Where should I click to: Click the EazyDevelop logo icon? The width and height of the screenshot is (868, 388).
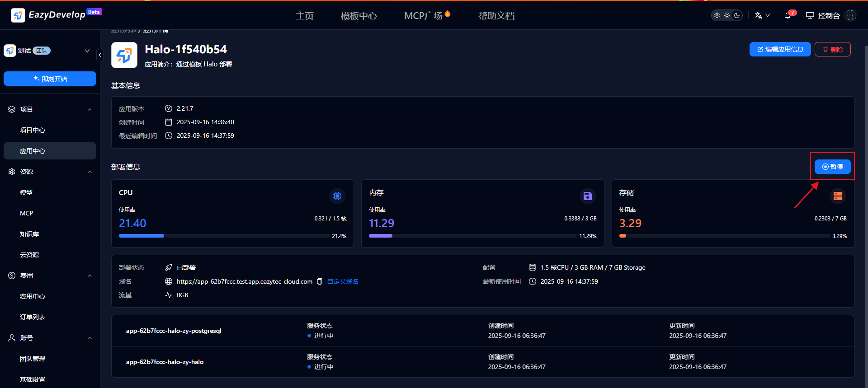pyautogui.click(x=18, y=15)
